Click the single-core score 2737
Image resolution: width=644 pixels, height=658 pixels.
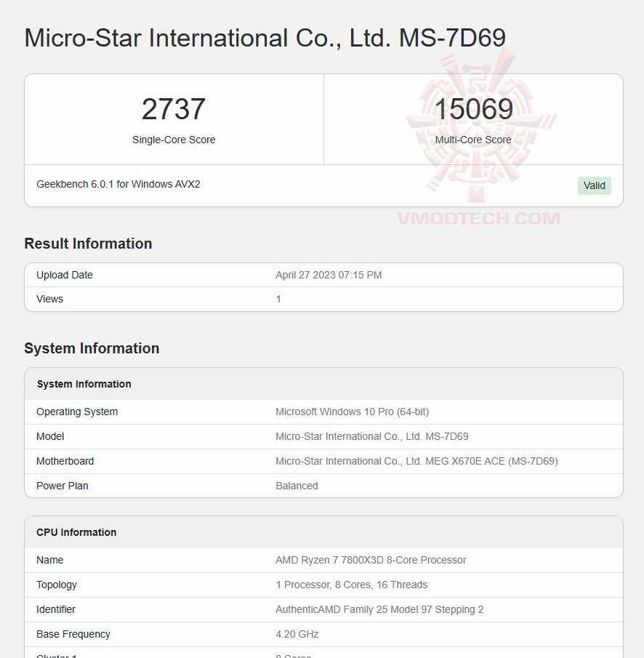pos(174,109)
